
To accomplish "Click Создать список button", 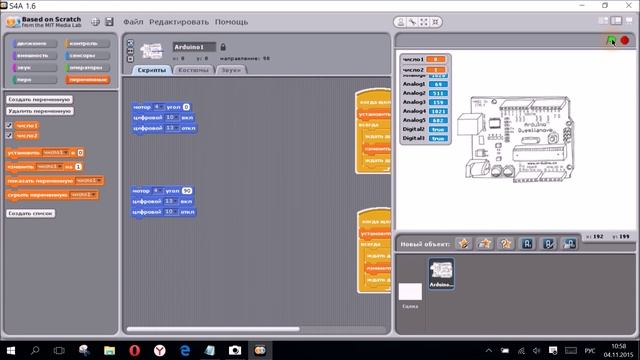I will [x=31, y=213].
